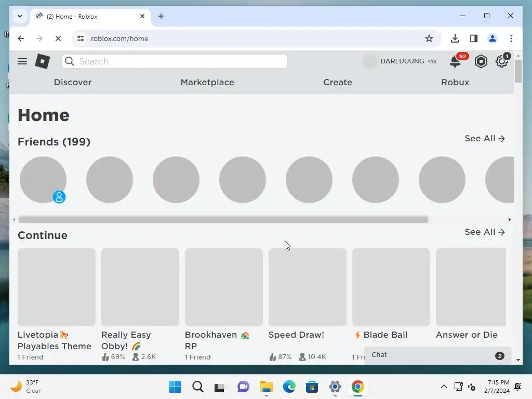Open the weather widget showing 33°F

(x=25, y=387)
